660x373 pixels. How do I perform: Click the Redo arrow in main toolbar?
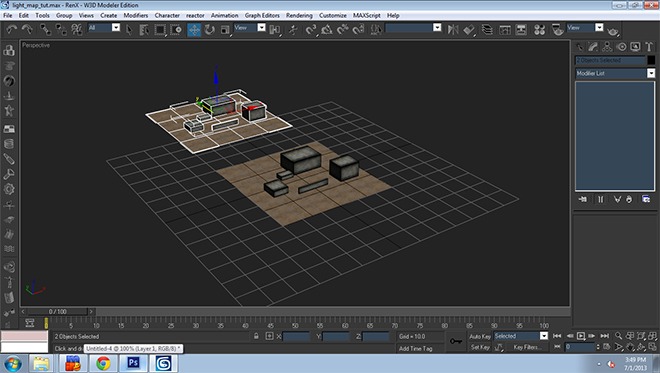pos(27,29)
